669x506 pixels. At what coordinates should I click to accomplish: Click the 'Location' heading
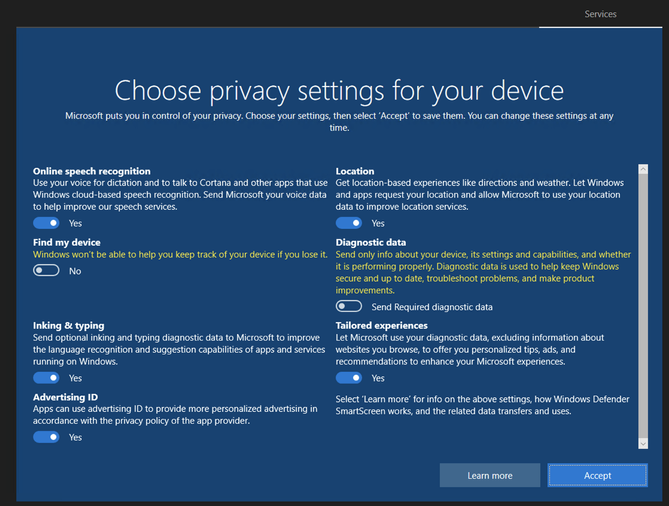355,171
